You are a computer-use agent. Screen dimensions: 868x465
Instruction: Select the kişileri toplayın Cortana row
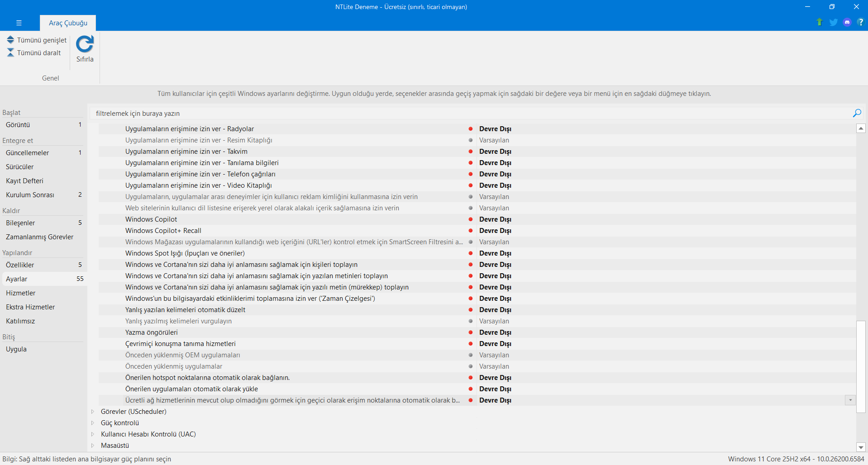(x=242, y=265)
